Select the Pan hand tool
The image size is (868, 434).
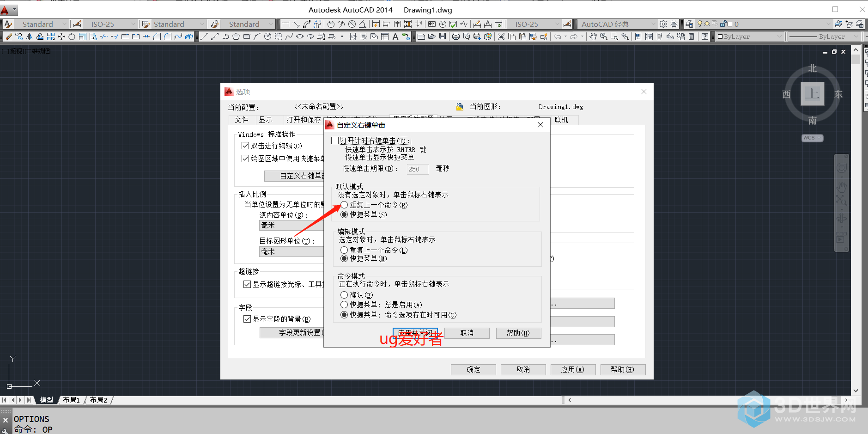593,37
